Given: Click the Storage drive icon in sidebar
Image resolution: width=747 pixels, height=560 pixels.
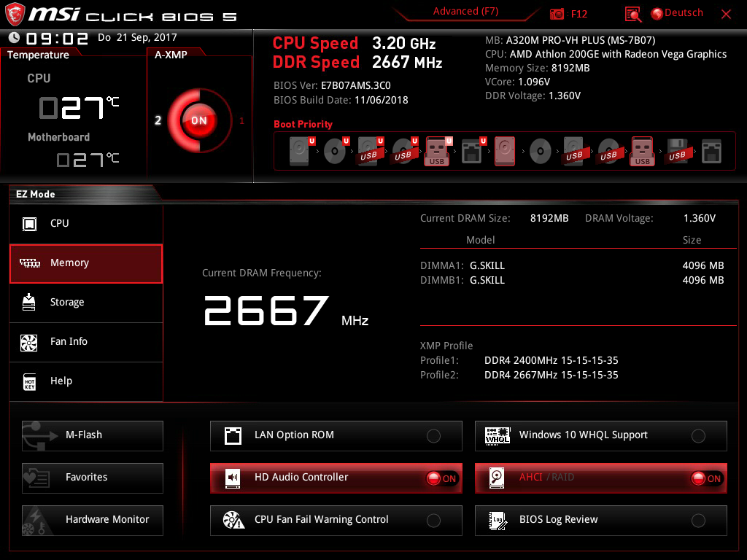Looking at the screenshot, I should coord(29,302).
